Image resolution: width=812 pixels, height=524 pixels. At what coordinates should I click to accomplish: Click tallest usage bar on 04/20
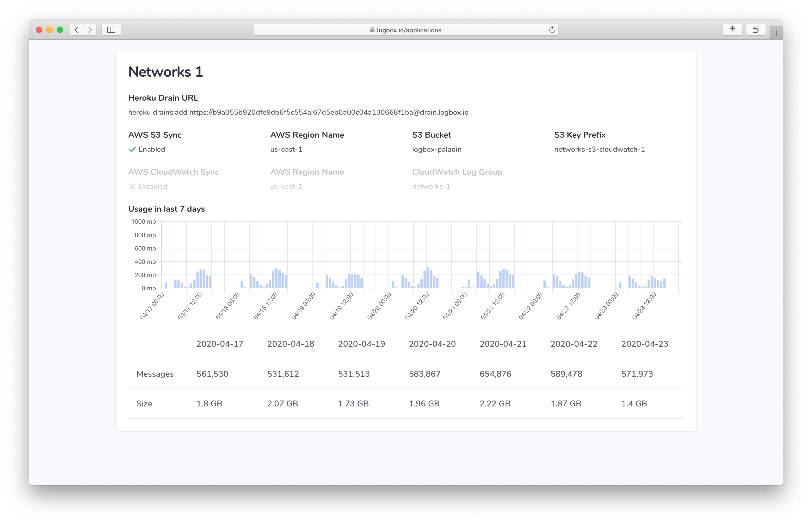point(428,278)
